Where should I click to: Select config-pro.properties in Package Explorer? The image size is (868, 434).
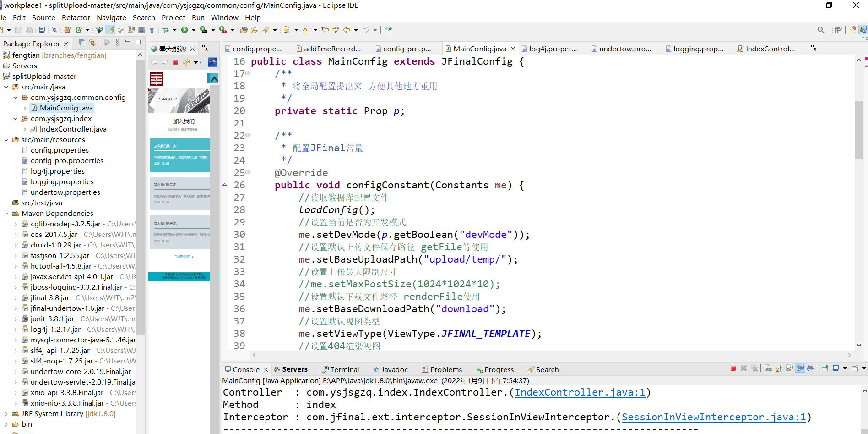coord(67,161)
